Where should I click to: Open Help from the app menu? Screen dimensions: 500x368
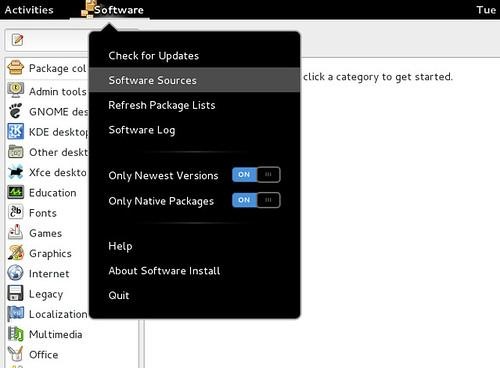(195, 246)
